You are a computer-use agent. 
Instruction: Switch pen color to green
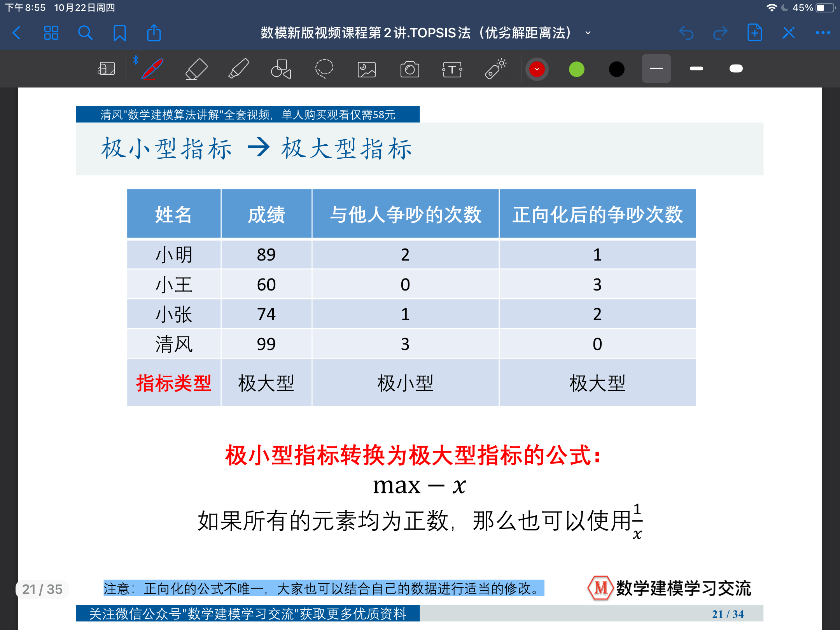click(576, 68)
